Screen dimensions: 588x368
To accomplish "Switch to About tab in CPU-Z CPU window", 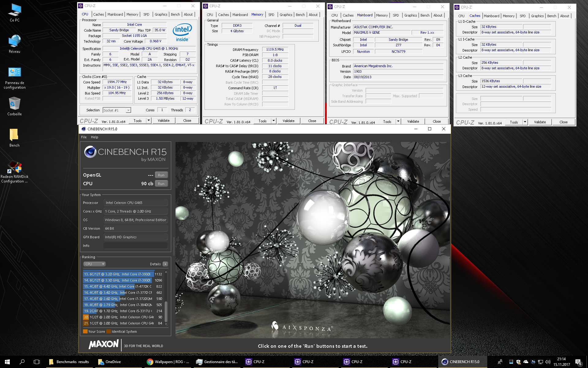I will click(x=188, y=14).
